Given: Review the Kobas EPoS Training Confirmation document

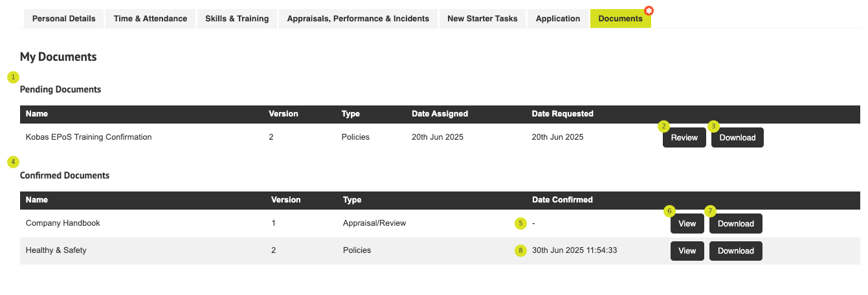Looking at the screenshot, I should coord(684,138).
